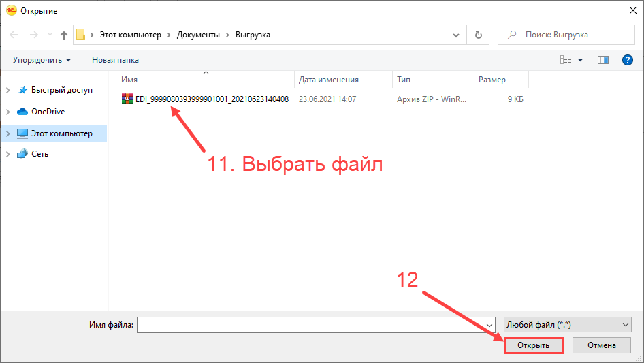Go forward with the right arrow
The height and width of the screenshot is (363, 644).
click(33, 35)
